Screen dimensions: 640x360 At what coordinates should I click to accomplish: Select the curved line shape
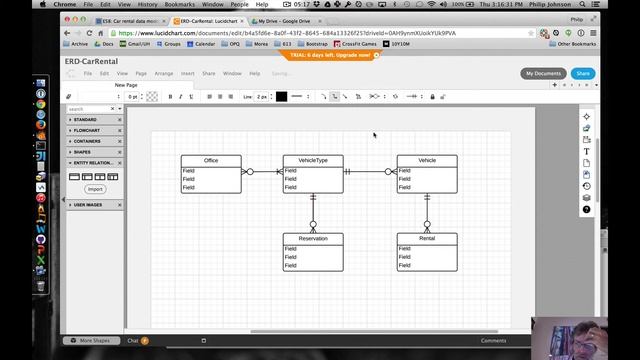324,97
